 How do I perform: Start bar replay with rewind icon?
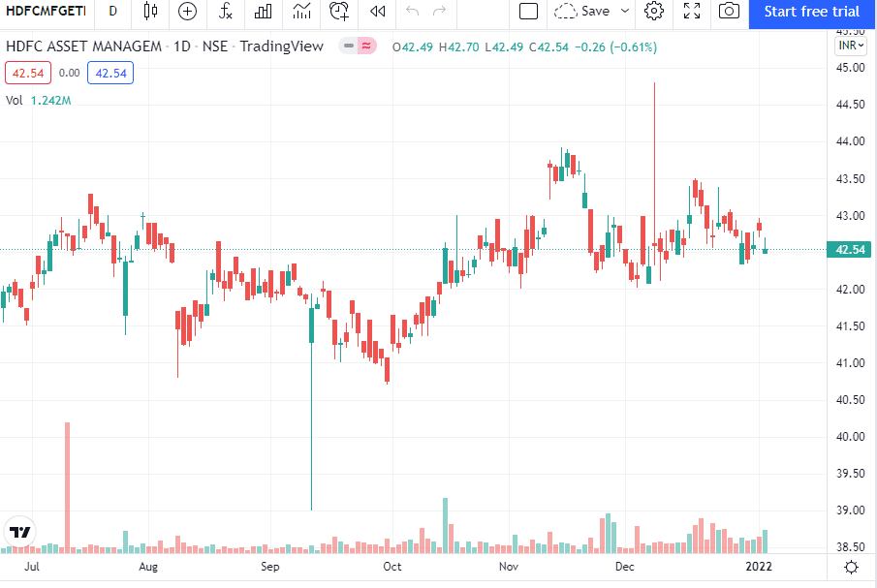pos(378,12)
